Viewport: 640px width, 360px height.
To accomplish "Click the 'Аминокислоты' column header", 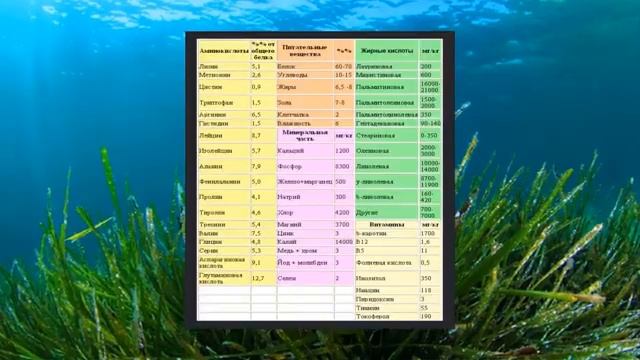I will click(224, 51).
